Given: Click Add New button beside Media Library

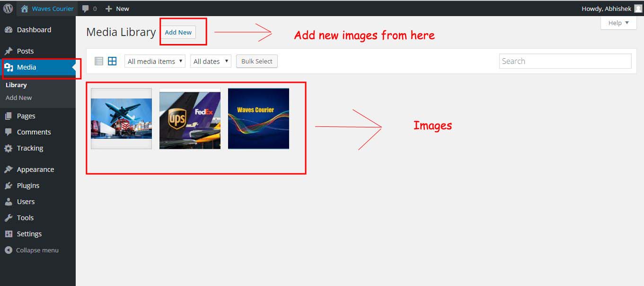Looking at the screenshot, I should (x=178, y=32).
